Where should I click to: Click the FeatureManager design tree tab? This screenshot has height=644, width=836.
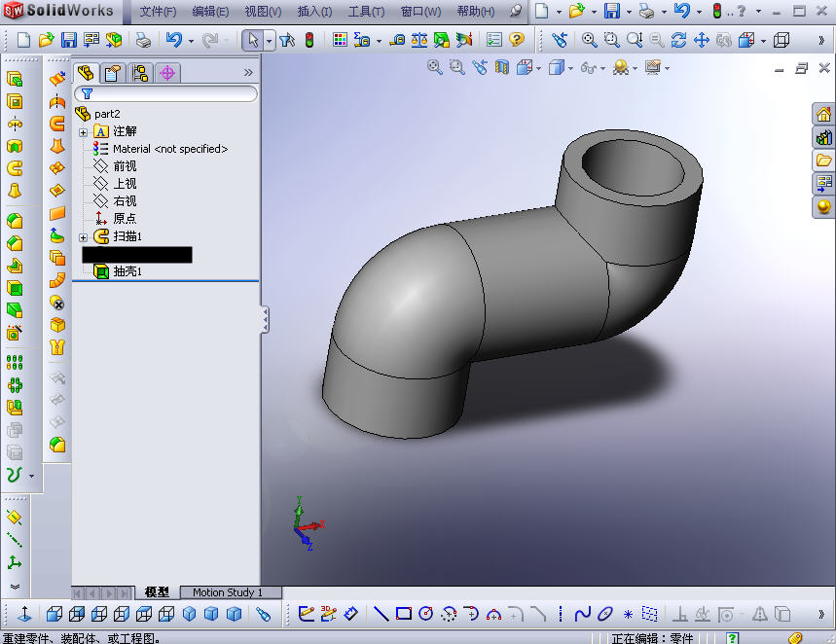(87, 73)
